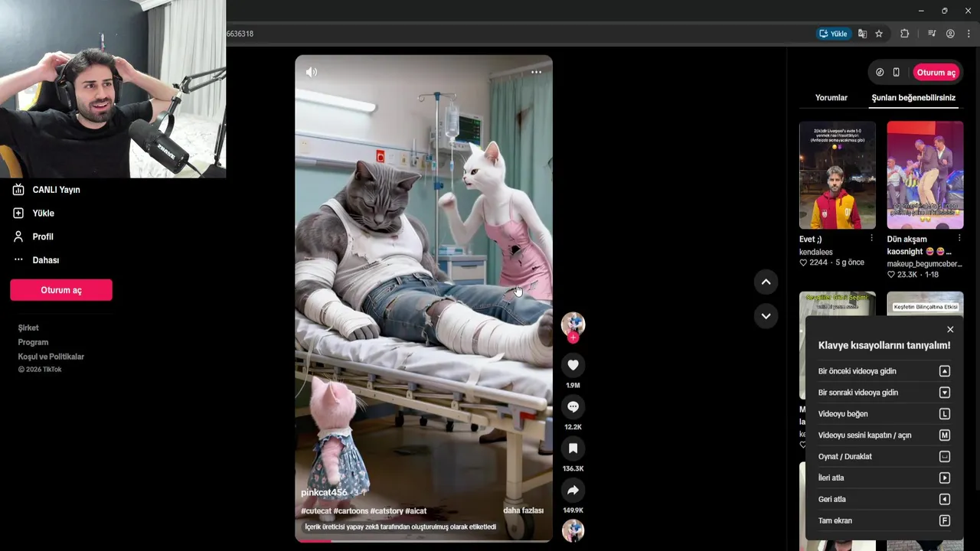Click the top-right Oturum aç button
Screen dimensions: 980x551
pos(936,72)
